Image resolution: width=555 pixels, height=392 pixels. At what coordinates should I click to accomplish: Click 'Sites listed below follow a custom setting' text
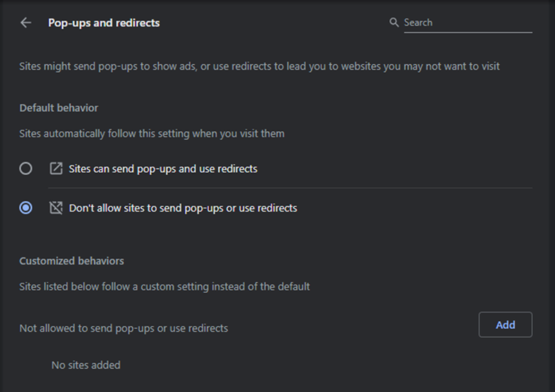(164, 287)
